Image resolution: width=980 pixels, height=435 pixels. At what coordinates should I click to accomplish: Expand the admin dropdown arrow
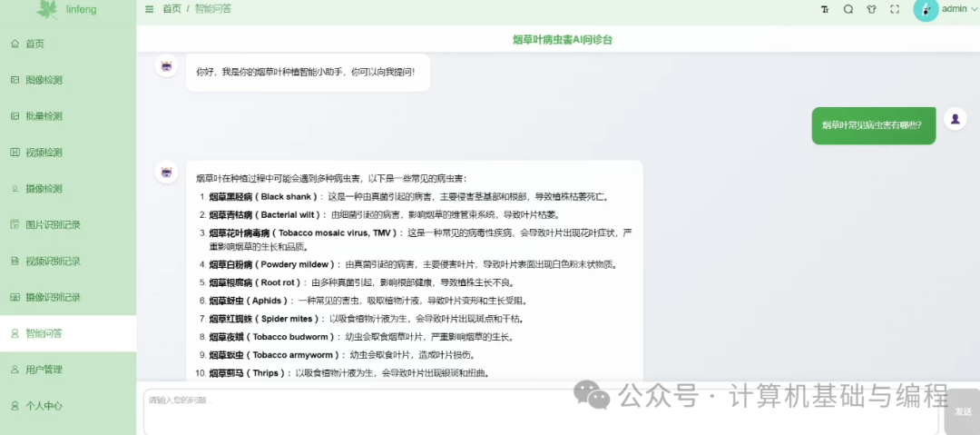[x=973, y=9]
